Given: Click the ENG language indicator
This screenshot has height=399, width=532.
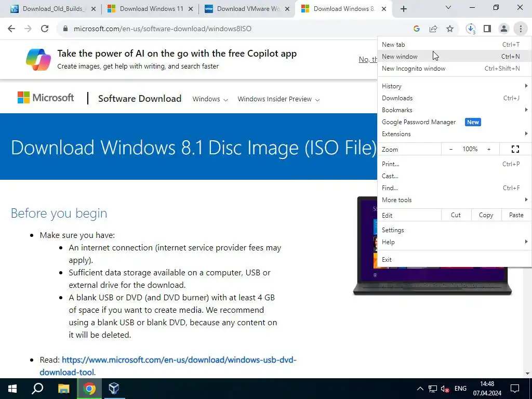Looking at the screenshot, I should pyautogui.click(x=460, y=389).
